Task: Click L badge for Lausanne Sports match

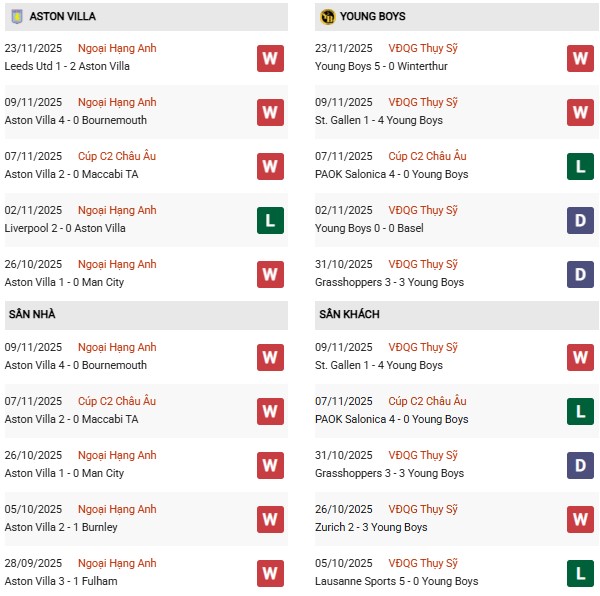Action: [x=580, y=573]
